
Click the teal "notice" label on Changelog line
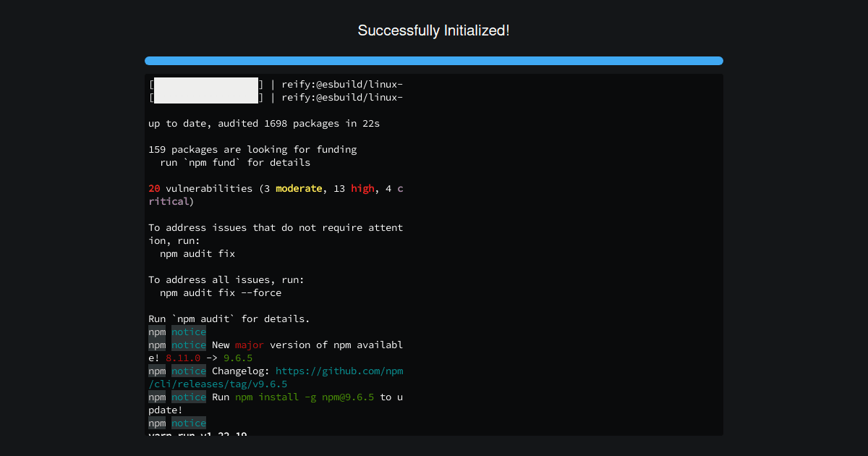pyautogui.click(x=189, y=371)
